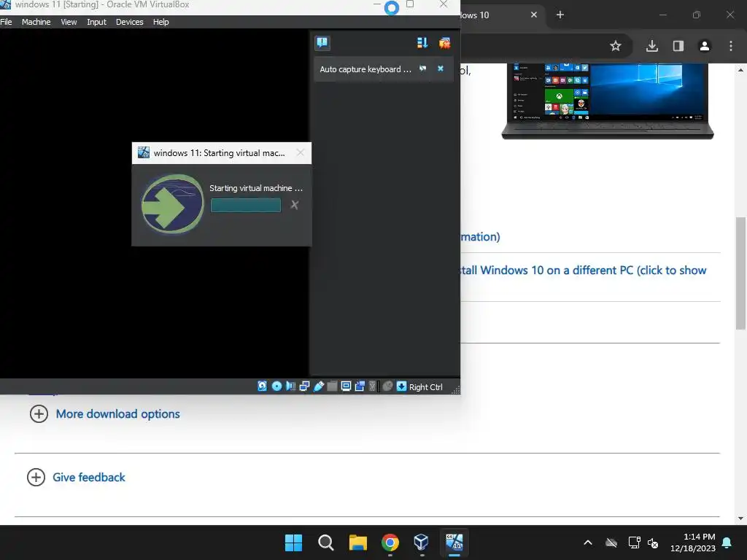The height and width of the screenshot is (560, 747).
Task: Click the VirtualBox window title bar icon
Action: [x=5, y=4]
